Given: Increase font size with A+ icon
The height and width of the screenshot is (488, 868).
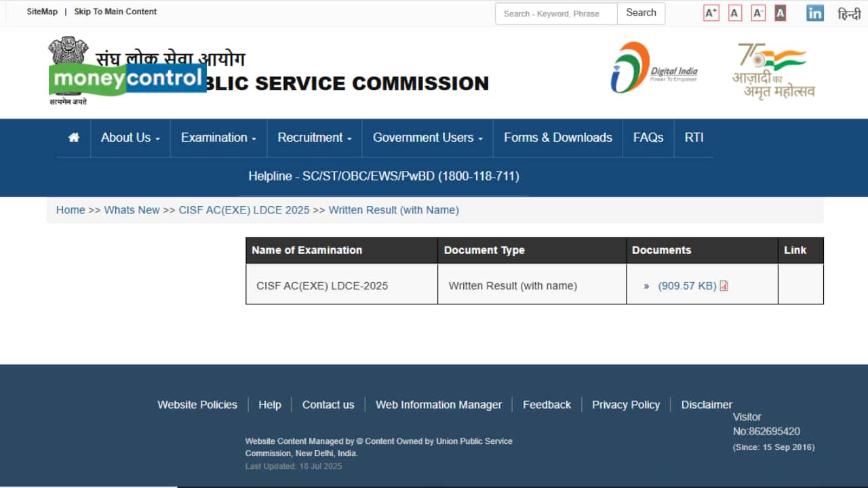Looking at the screenshot, I should tap(711, 13).
